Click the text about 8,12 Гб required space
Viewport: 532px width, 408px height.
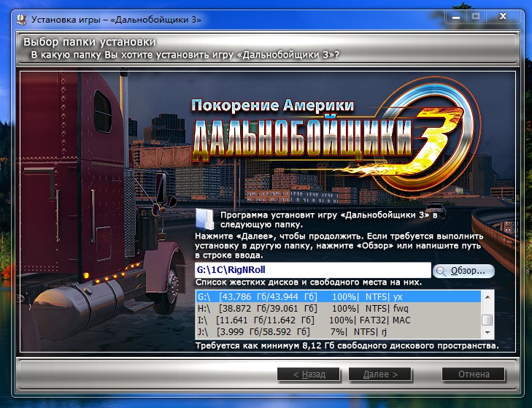pos(347,346)
